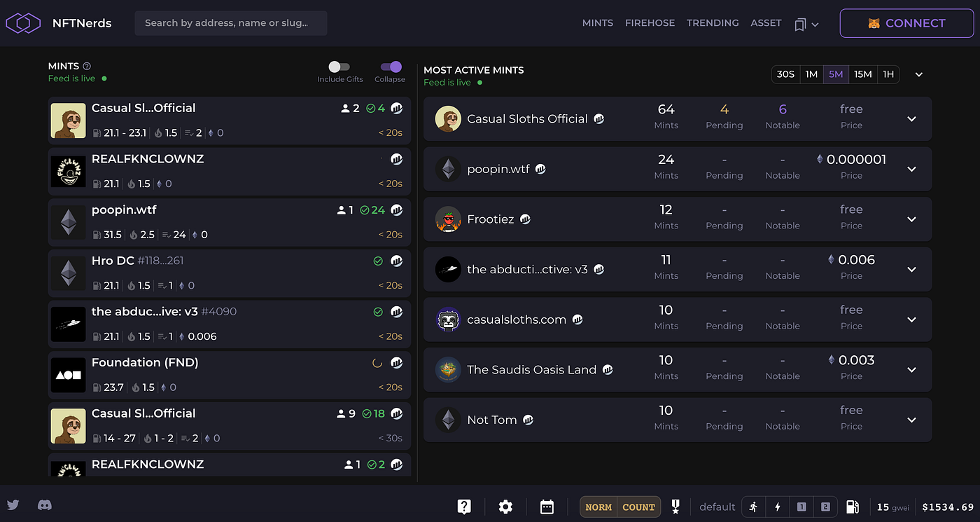
Task: Open the calendar icon in bottom bar
Action: [x=547, y=507]
